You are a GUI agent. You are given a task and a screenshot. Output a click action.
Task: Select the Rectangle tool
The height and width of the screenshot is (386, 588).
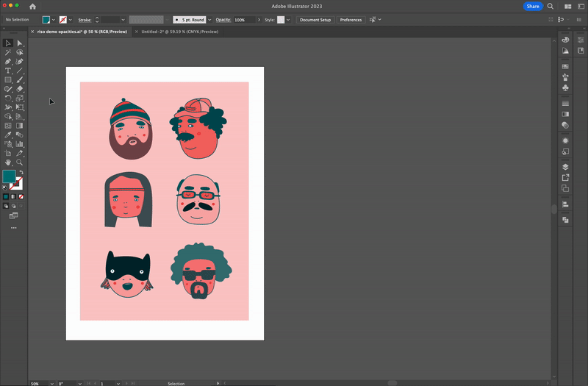click(x=8, y=80)
